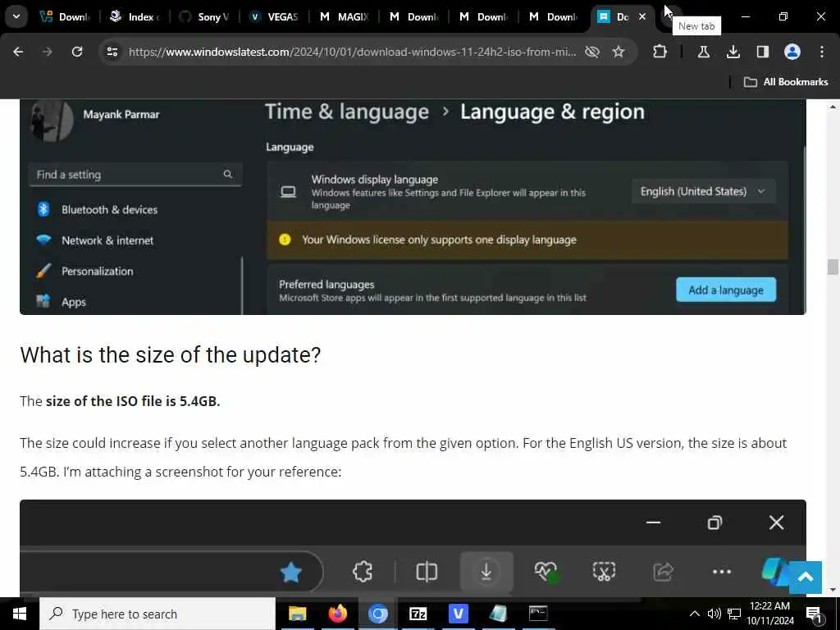
Task: Click the windowslatest URL in address bar
Action: coord(353,52)
